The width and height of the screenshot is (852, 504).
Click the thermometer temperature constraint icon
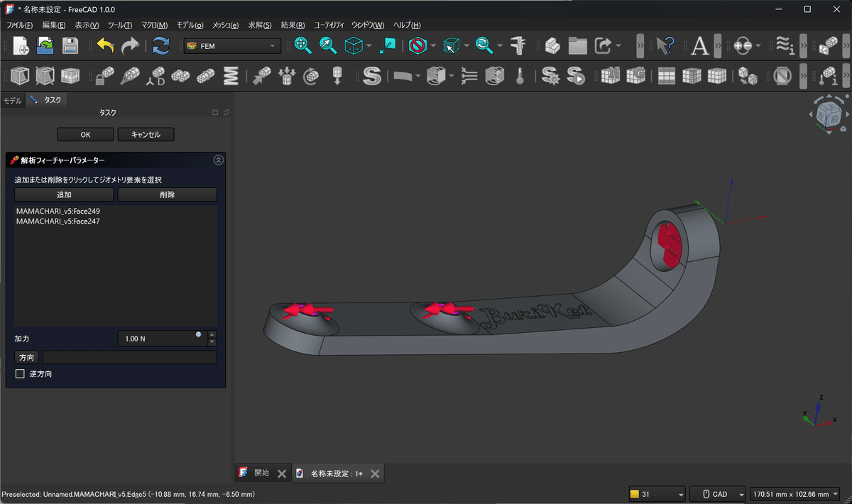(x=520, y=75)
